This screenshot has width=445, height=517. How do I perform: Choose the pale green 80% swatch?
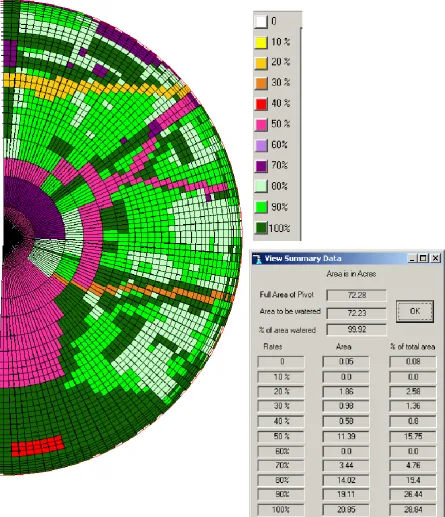pyautogui.click(x=261, y=187)
